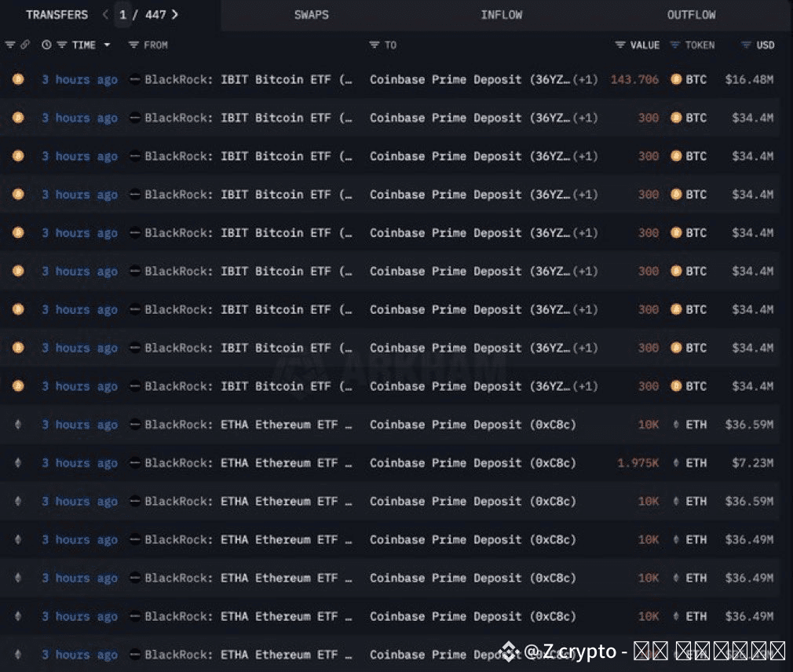Open BlackRock ETHA entity in $7.23M row
The height and width of the screenshot is (672, 793).
coord(248,462)
